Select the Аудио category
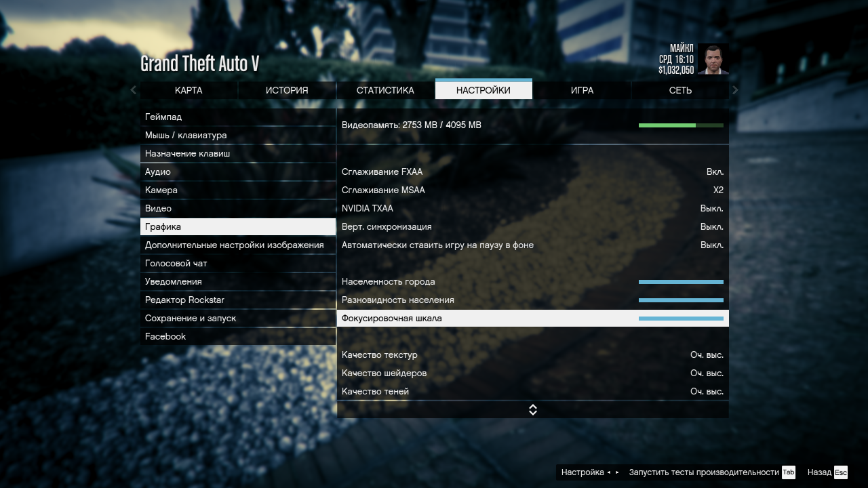 coord(238,172)
